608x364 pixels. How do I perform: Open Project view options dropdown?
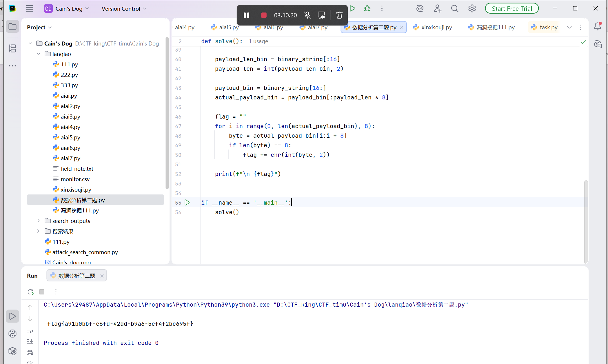click(39, 27)
